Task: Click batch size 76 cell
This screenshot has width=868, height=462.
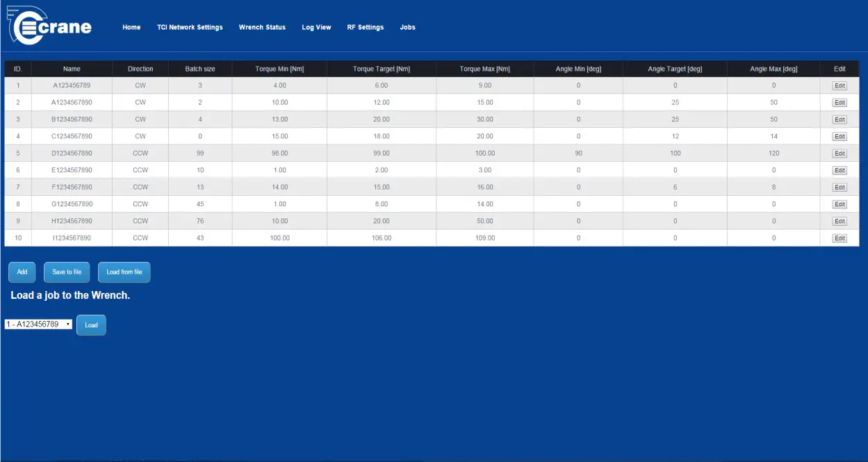Action: 200,221
